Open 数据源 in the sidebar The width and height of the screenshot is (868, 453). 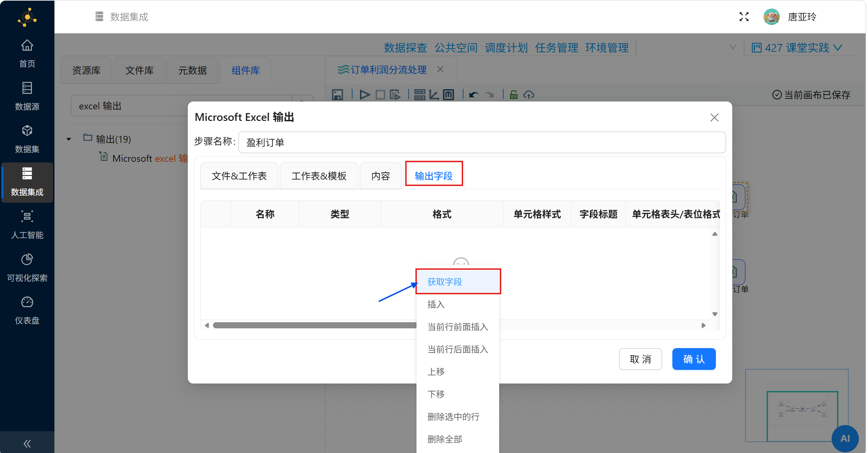tap(27, 96)
